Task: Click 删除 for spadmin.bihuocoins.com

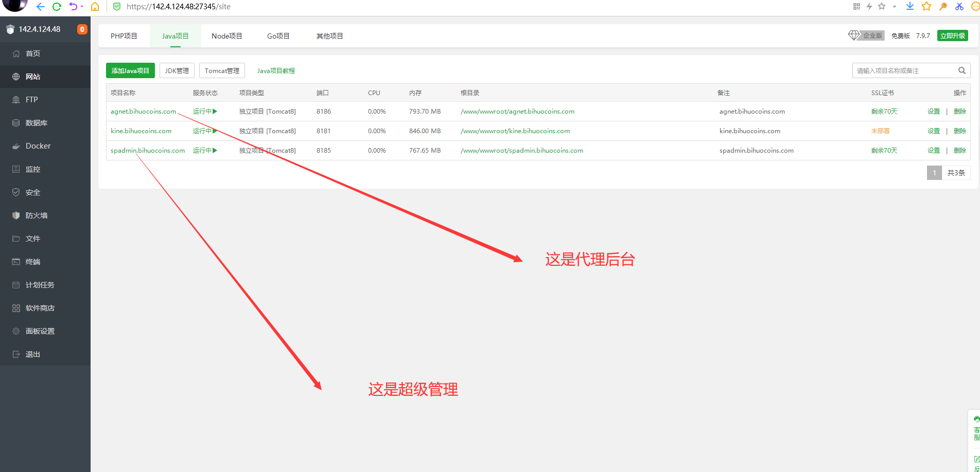Action: 960,150
